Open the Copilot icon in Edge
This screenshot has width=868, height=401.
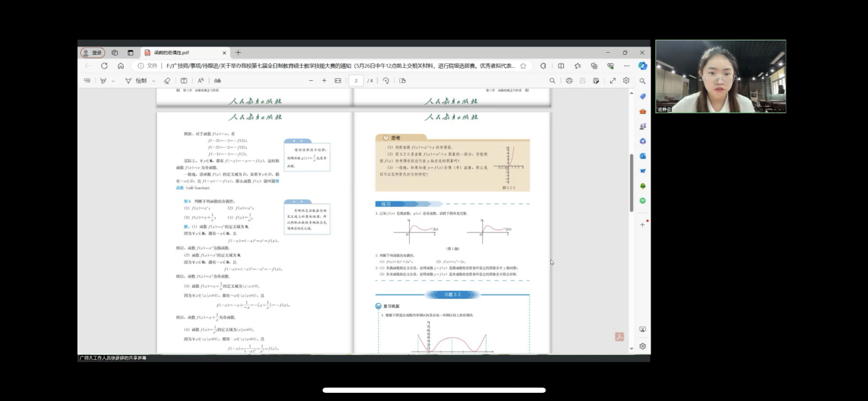click(x=642, y=66)
